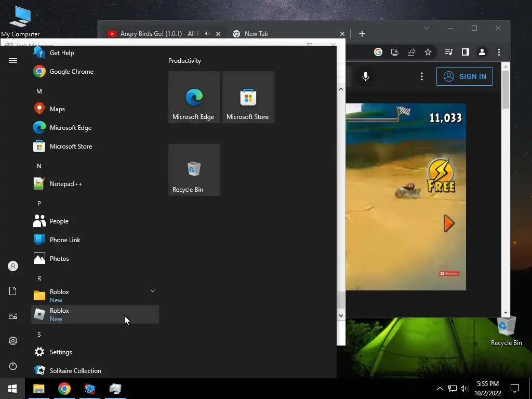This screenshot has width=532, height=399.
Task: Click YouTube's SIGN IN button
Action: [x=464, y=76]
